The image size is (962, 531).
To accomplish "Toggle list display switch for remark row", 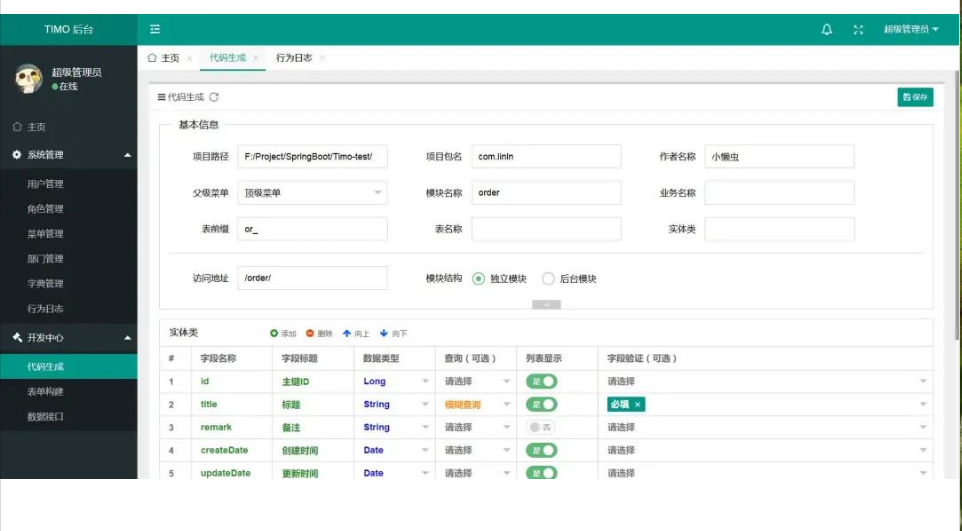I will (x=541, y=427).
